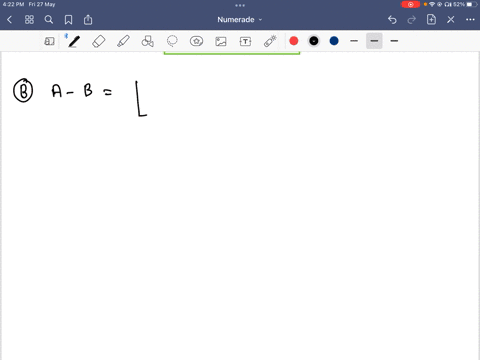The image size is (480, 360).
Task: Tap the battery status icon
Action: (x=472, y=4)
